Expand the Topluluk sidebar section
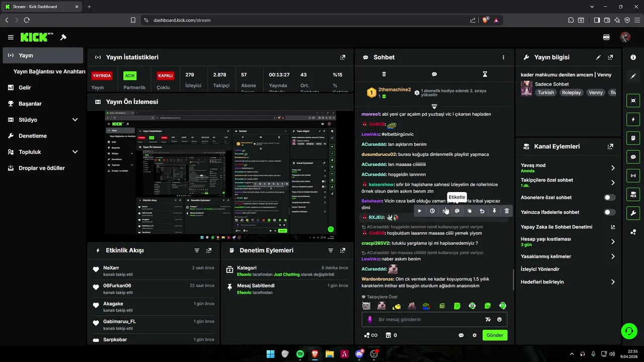The width and height of the screenshot is (644, 362). point(75,152)
